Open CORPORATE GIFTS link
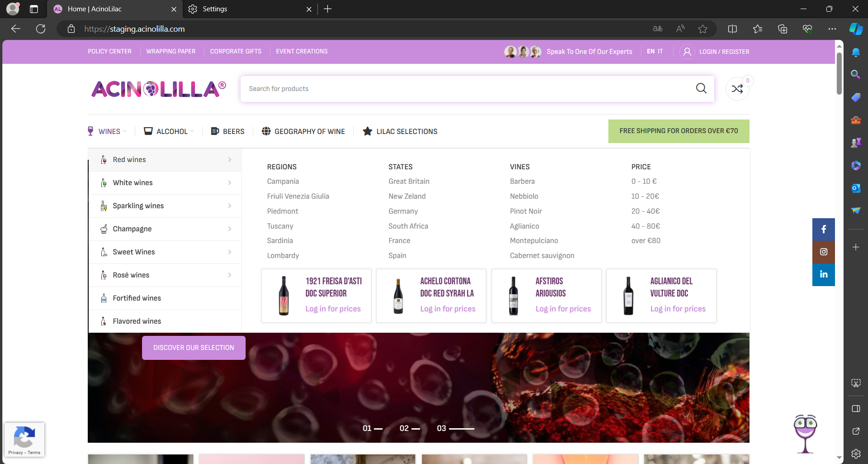The image size is (868, 464). tap(236, 52)
